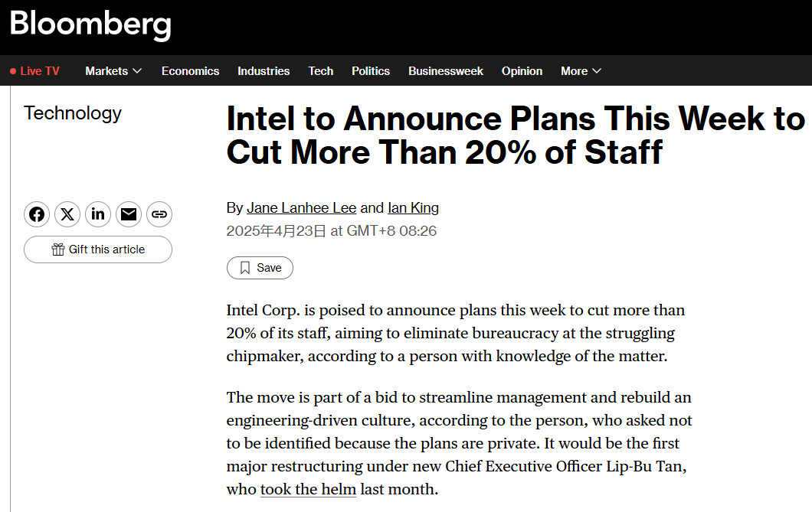Share article on Facebook
This screenshot has width=812, height=512.
(37, 214)
